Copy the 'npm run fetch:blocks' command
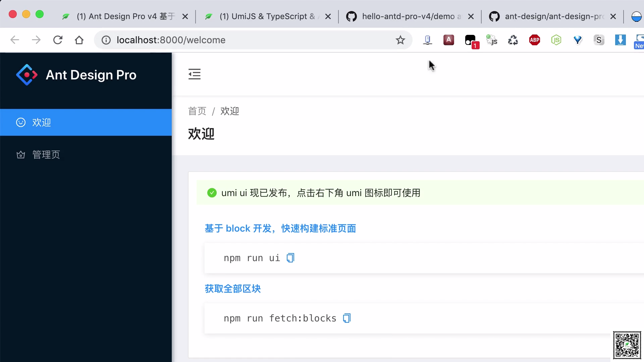The image size is (644, 362). click(x=347, y=318)
